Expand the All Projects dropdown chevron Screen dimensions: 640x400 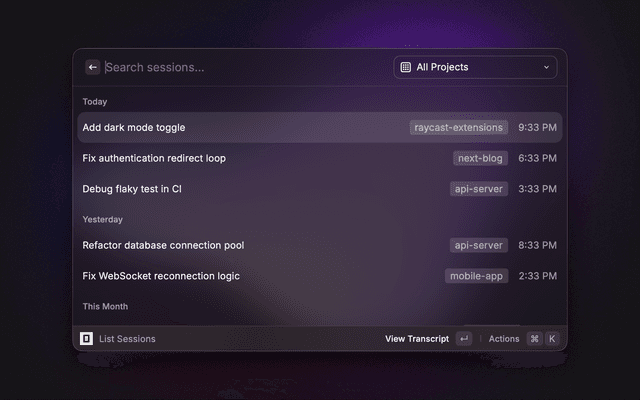point(547,67)
